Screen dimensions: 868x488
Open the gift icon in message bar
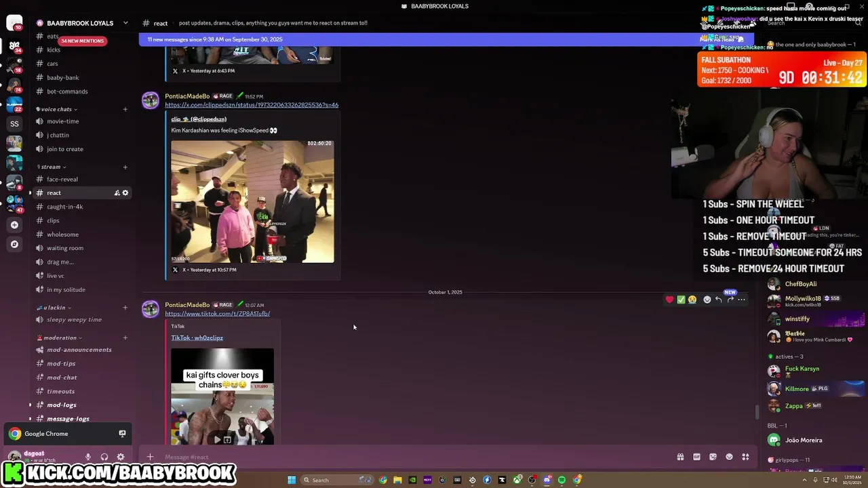point(680,457)
